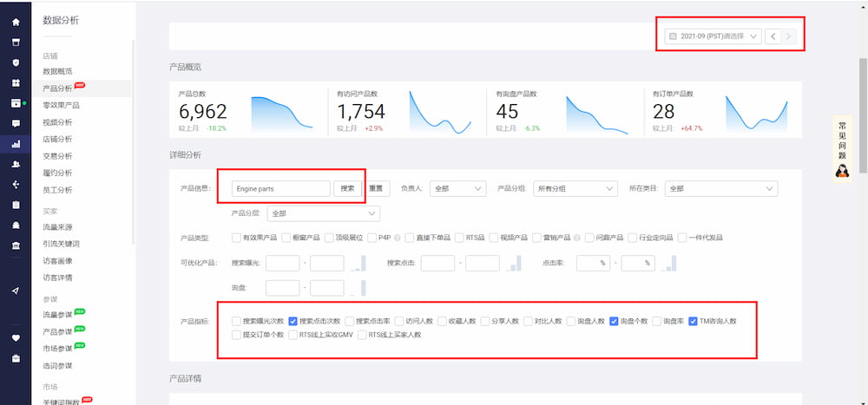Check the 有效果产品 product type box

pos(237,238)
